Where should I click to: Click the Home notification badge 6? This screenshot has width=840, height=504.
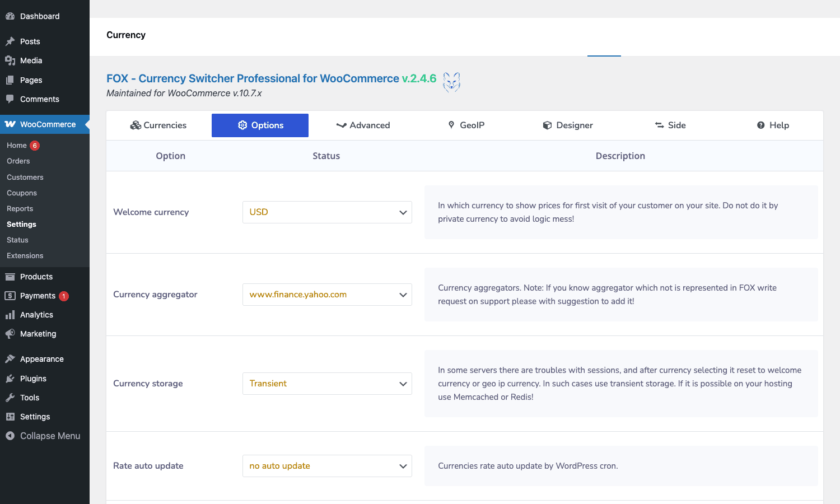(x=35, y=146)
